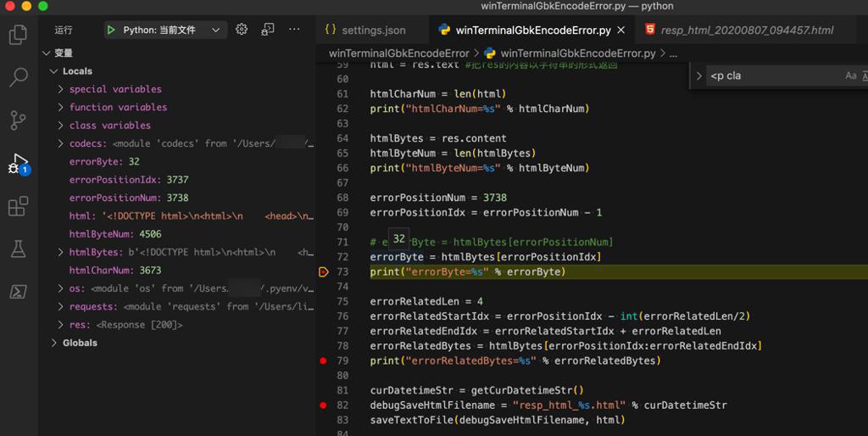868x436 pixels.
Task: Open launch.json via gear icon
Action: tap(242, 30)
